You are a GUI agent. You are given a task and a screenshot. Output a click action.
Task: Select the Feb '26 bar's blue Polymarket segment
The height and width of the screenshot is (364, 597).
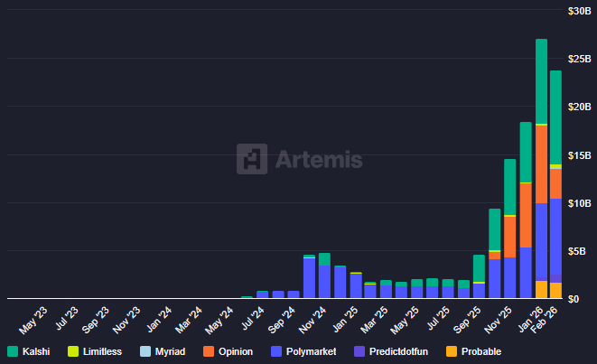click(x=555, y=237)
